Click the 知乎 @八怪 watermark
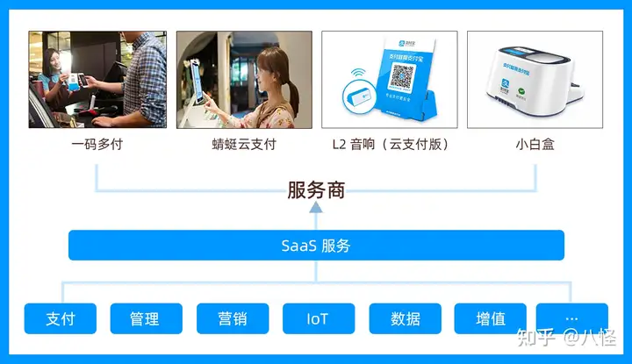The height and width of the screenshot is (364, 632). 566,338
